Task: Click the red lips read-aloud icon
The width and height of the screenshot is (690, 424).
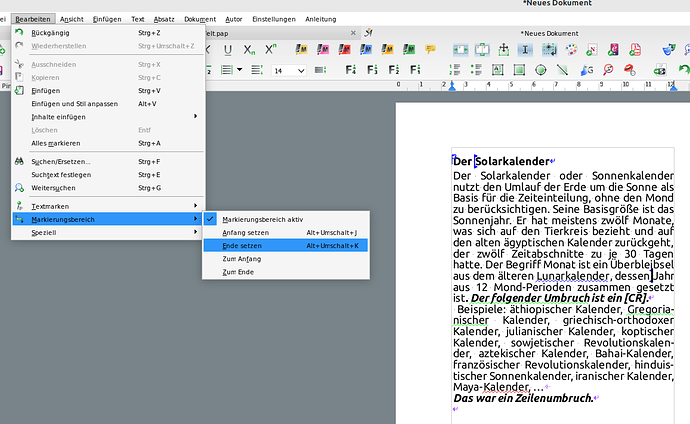Action: (x=630, y=69)
